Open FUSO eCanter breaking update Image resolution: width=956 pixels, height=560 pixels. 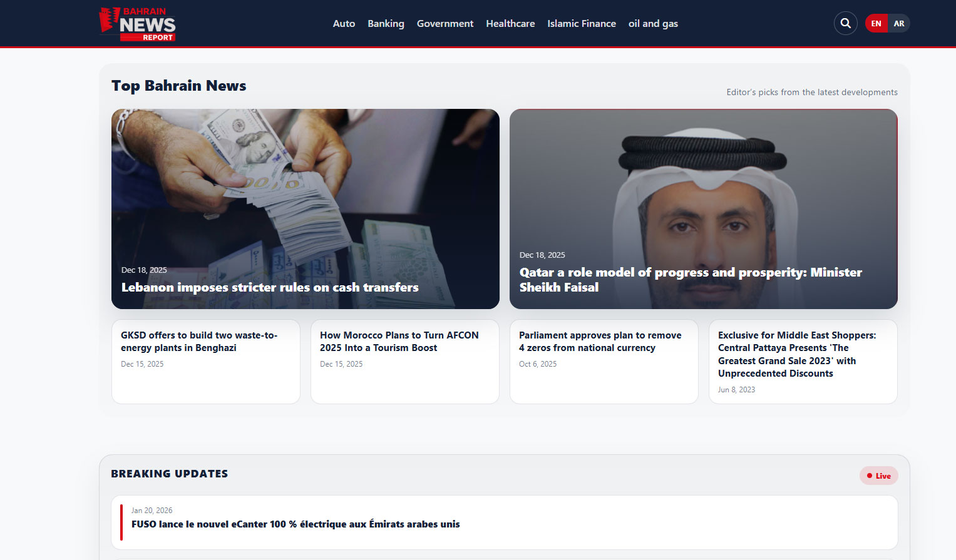(x=296, y=524)
